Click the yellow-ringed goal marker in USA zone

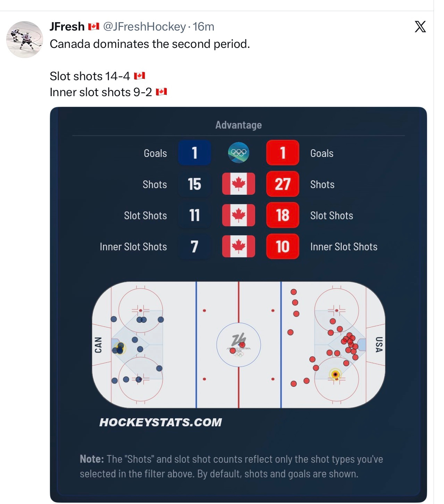[335, 375]
